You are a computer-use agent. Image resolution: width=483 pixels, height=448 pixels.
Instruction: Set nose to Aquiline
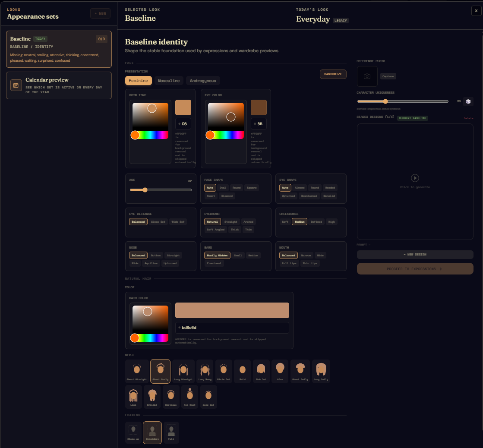tap(151, 263)
